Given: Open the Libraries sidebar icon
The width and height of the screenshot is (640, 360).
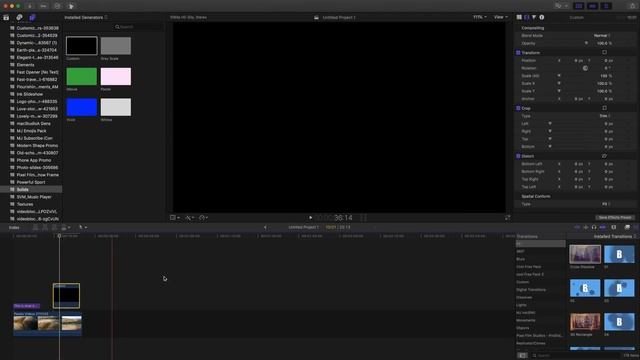Looking at the screenshot, I should 6,18.
